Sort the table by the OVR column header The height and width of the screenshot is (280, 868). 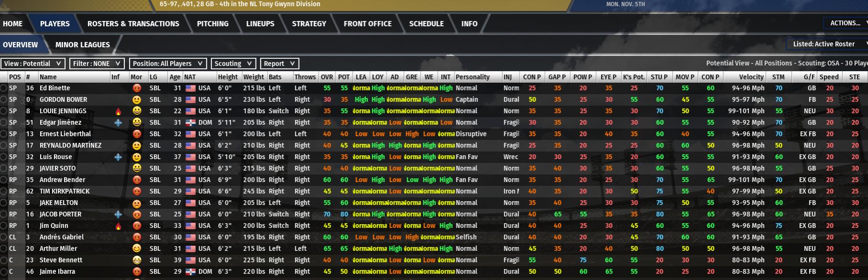click(x=327, y=77)
